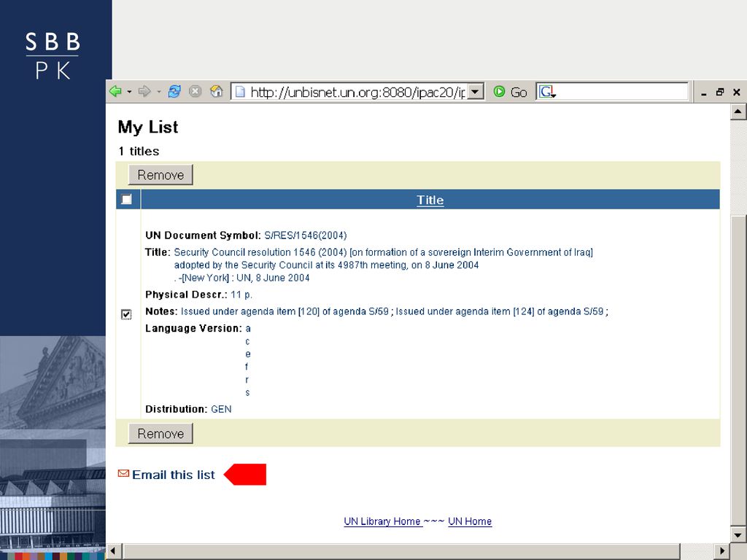The width and height of the screenshot is (747, 560).
Task: Click the SBB PK logo
Action: click(x=53, y=55)
